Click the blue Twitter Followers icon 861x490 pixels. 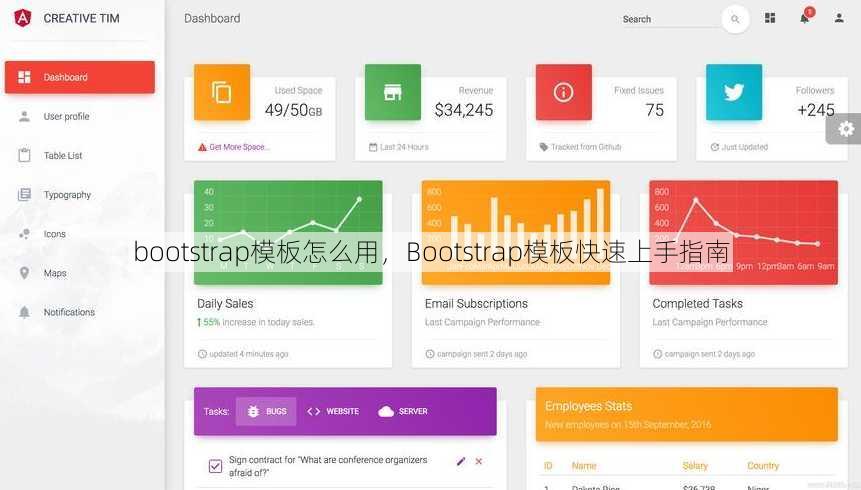[734, 92]
